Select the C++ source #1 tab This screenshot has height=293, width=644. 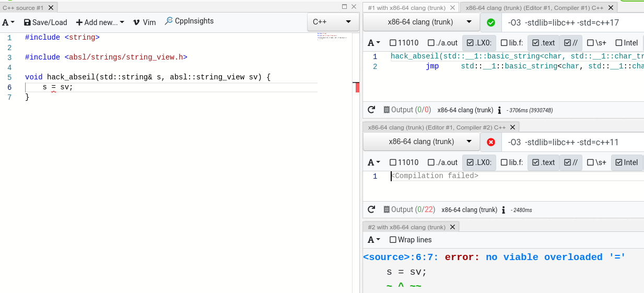coord(23,8)
